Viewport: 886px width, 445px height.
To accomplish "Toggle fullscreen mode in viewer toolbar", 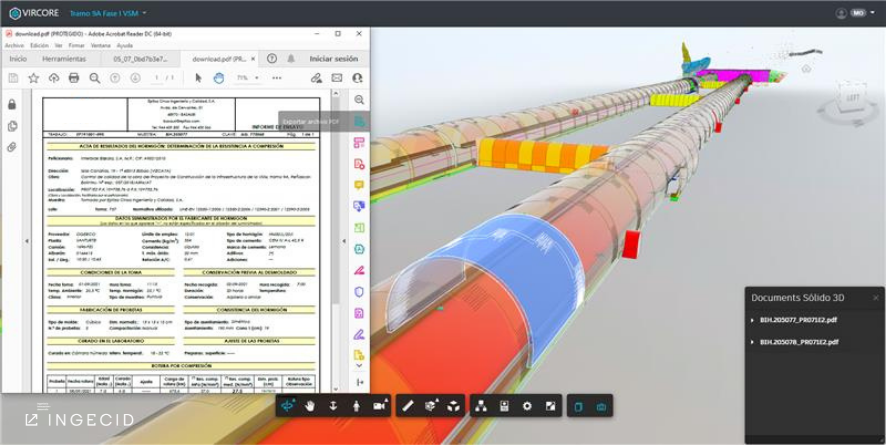I will (x=550, y=406).
